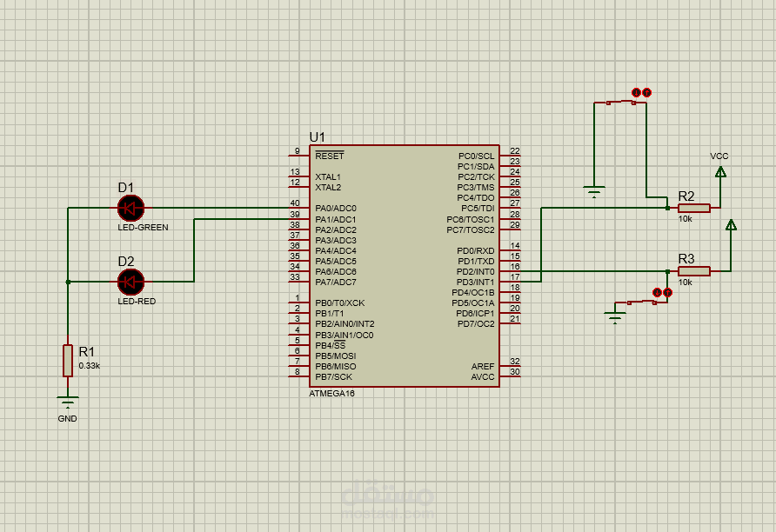
Task: Click pin number 16 next to PD2/INT0
Action: tap(515, 267)
